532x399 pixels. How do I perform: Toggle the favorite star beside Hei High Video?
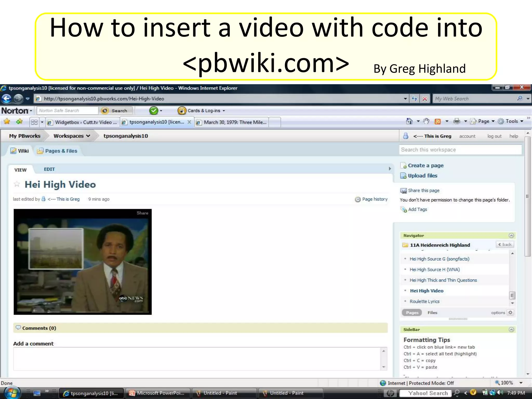pos(17,184)
